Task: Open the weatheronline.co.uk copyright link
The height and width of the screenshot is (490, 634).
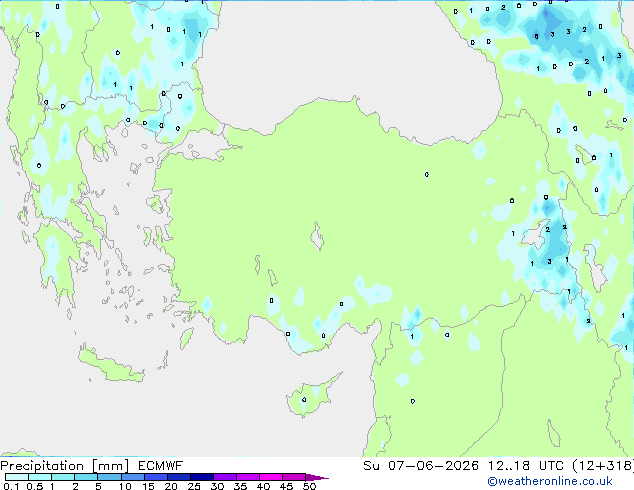Action: (550, 481)
